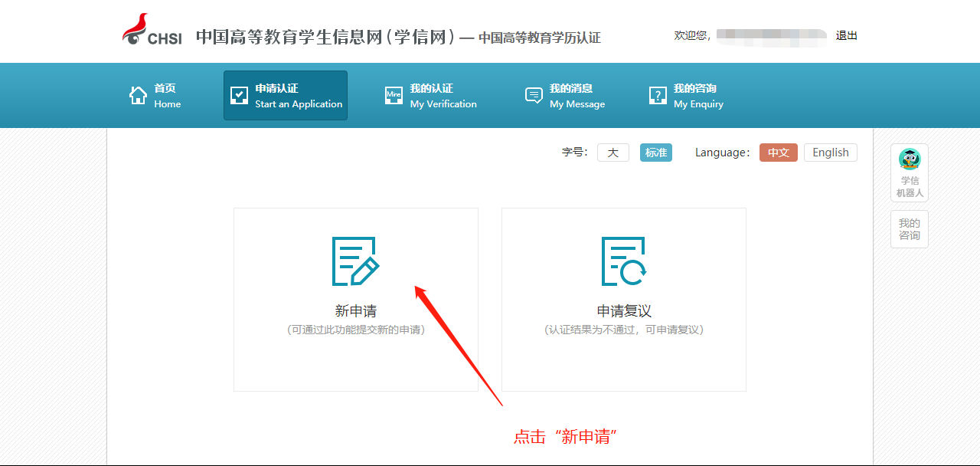Select the 标准 font size option
The width and height of the screenshot is (980, 466).
click(656, 153)
